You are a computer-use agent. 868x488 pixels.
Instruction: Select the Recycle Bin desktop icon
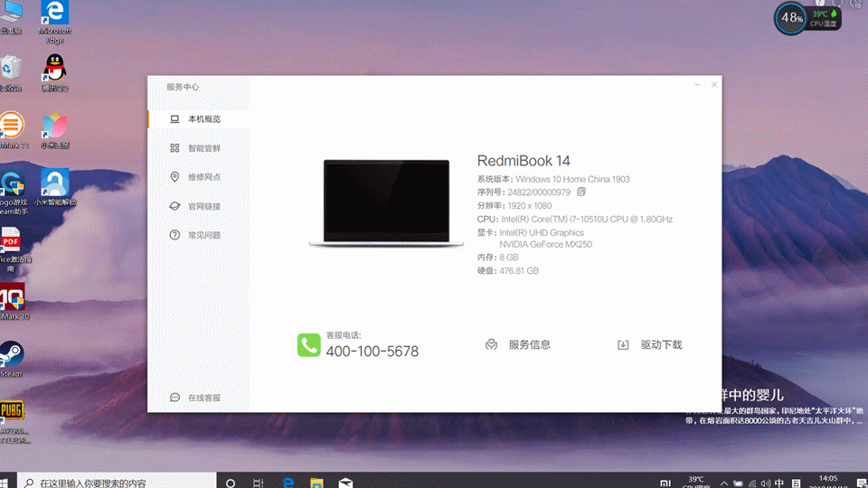11,73
